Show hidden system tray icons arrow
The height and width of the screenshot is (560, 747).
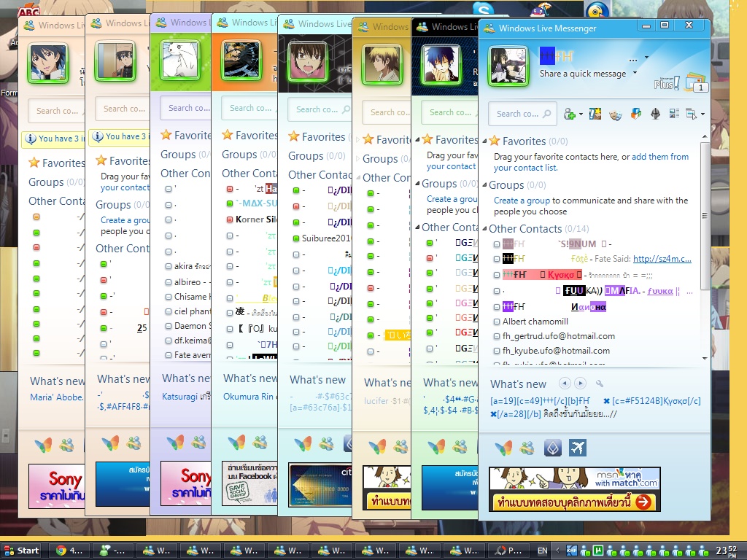click(x=557, y=551)
